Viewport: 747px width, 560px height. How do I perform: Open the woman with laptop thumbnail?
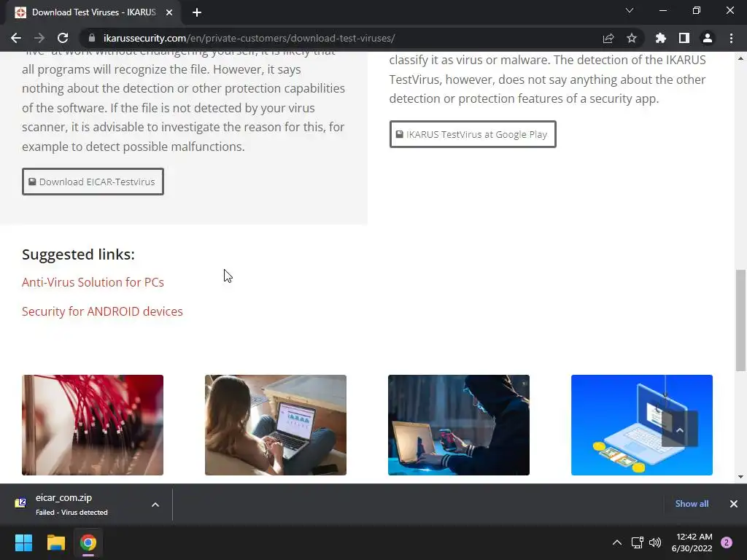coord(275,425)
